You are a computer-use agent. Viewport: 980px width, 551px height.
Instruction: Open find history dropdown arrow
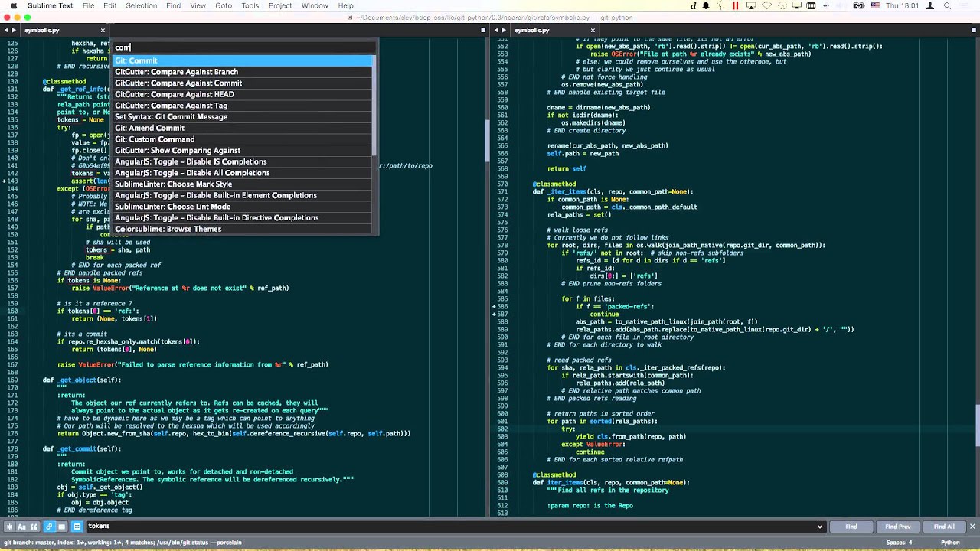pyautogui.click(x=819, y=527)
